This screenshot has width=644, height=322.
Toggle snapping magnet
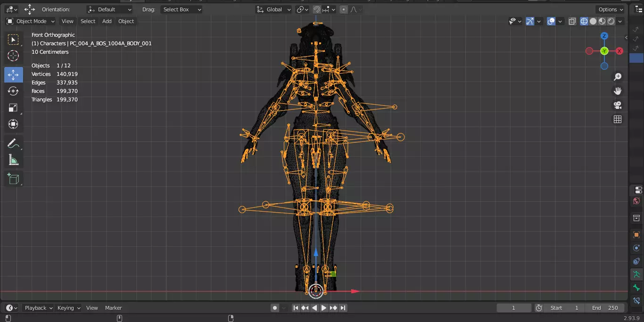317,9
